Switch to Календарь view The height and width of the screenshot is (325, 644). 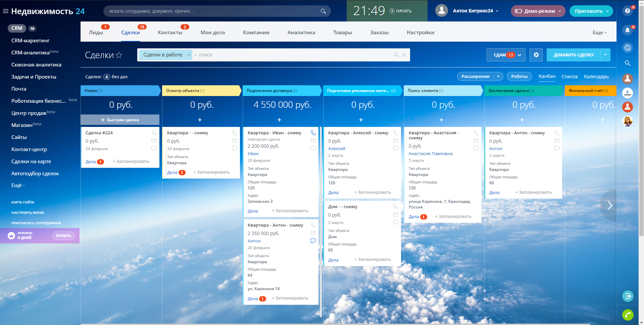(x=596, y=77)
